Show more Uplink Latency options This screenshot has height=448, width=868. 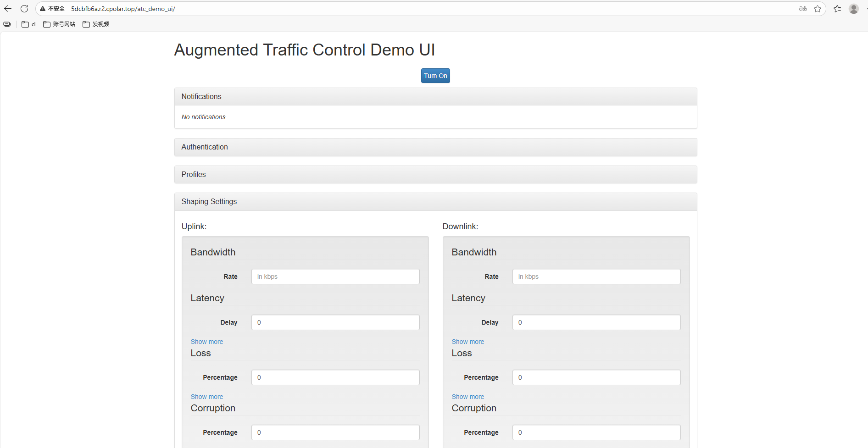[x=207, y=342]
